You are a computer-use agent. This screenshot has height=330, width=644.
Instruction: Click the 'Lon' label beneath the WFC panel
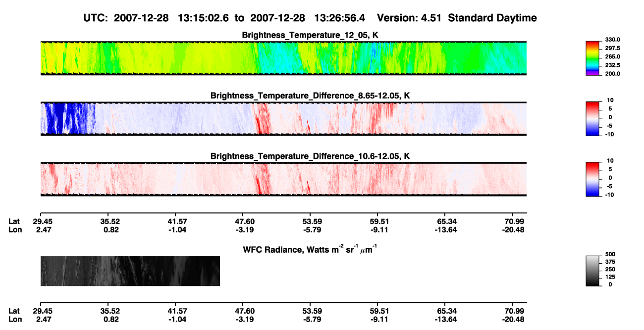[x=15, y=319]
